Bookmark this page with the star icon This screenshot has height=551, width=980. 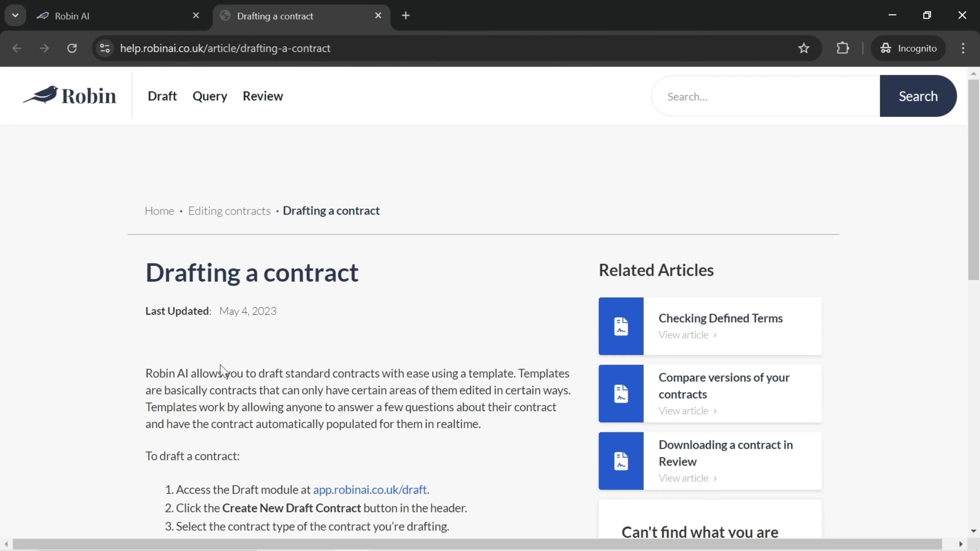tap(803, 48)
